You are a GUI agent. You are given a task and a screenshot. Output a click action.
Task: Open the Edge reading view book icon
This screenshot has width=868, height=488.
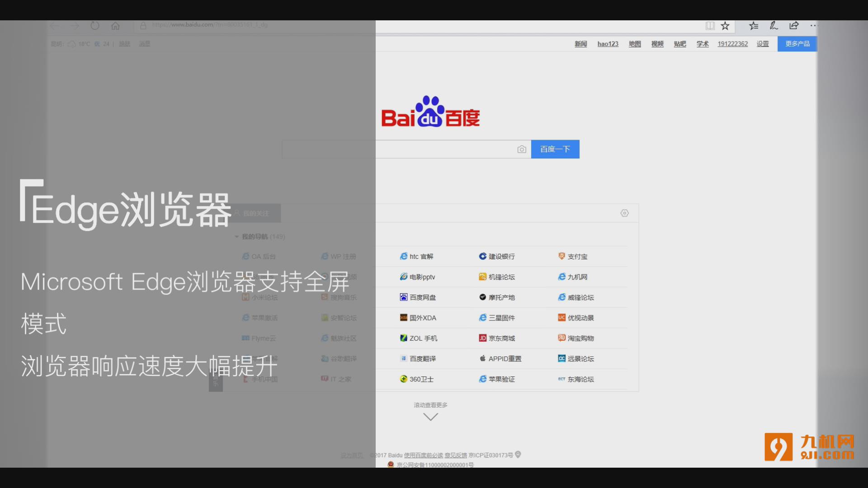(710, 26)
